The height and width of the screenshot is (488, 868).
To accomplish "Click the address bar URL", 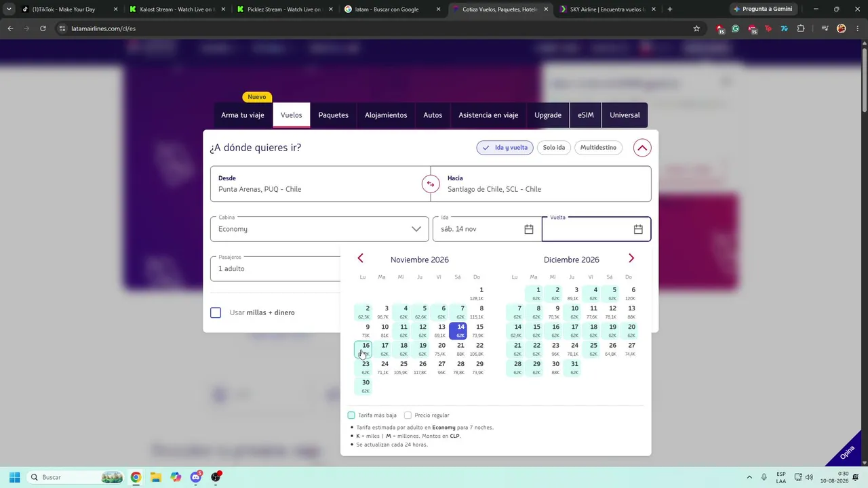I will [x=103, y=28].
